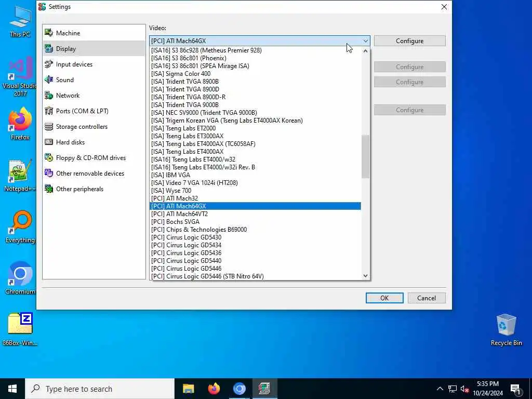Pick [PCI] Cirrus Logic GD5434
The image size is (532, 399).
click(255, 245)
